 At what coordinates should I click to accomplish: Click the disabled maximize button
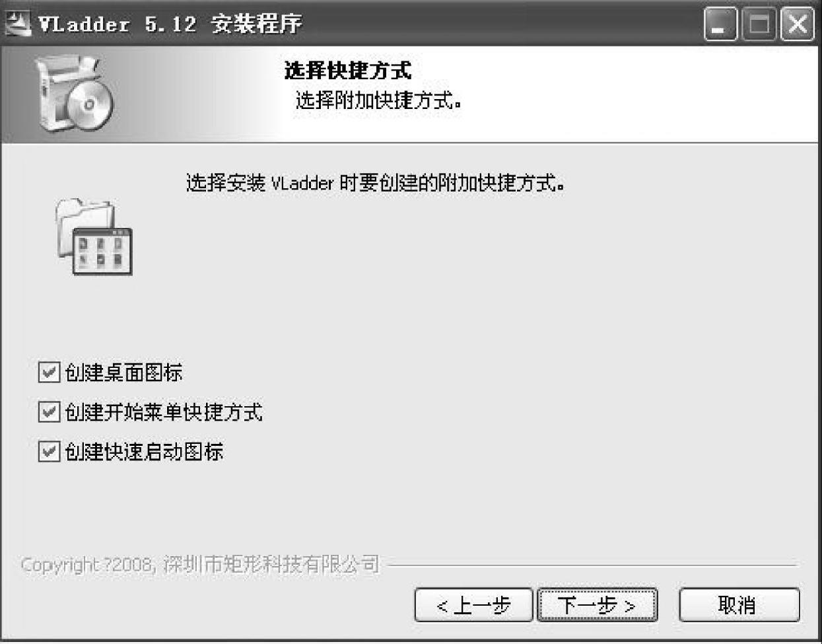(x=759, y=25)
